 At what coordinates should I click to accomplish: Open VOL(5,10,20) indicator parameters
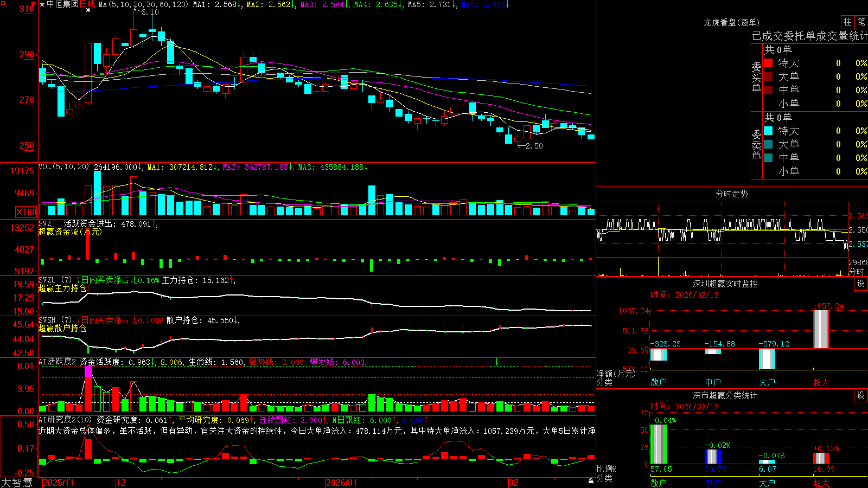[63, 166]
